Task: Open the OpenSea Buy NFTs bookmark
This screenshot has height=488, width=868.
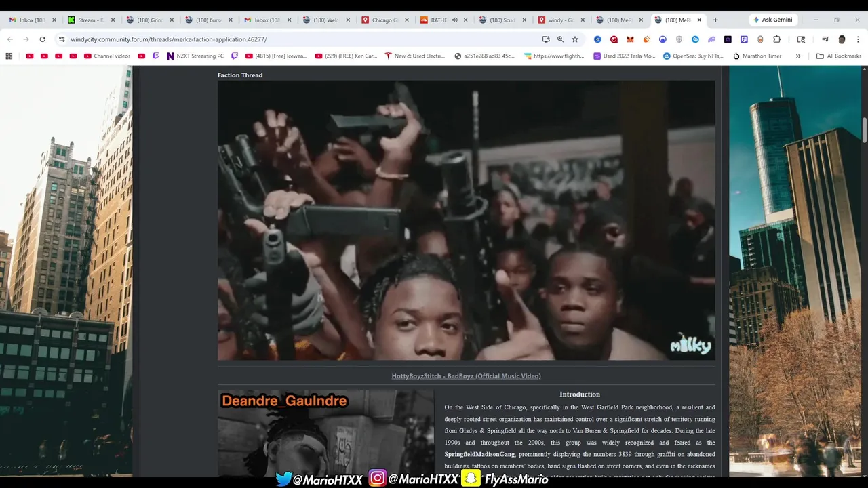Action: (695, 56)
